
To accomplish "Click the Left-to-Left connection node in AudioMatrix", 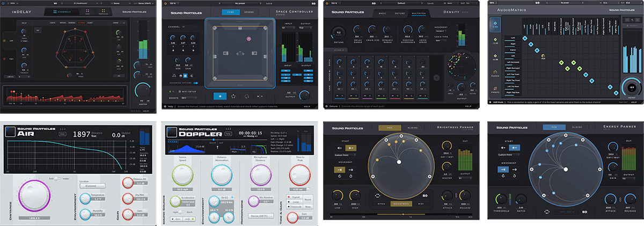I will [x=524, y=38].
